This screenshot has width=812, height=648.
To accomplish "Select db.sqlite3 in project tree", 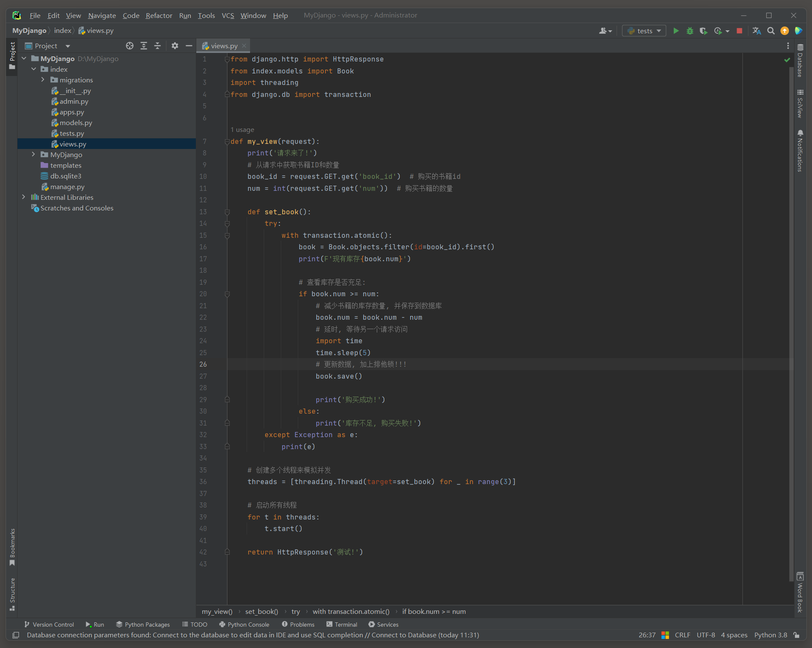I will (65, 176).
